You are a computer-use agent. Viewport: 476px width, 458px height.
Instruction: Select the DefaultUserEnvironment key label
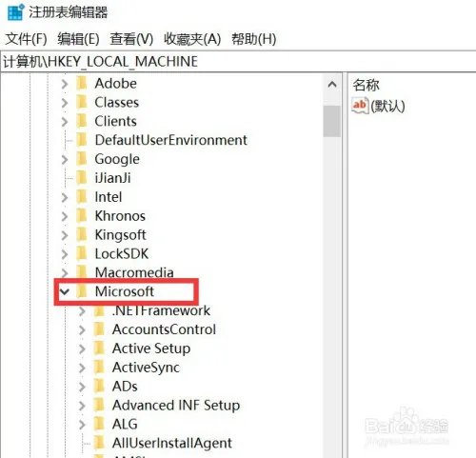click(x=170, y=140)
